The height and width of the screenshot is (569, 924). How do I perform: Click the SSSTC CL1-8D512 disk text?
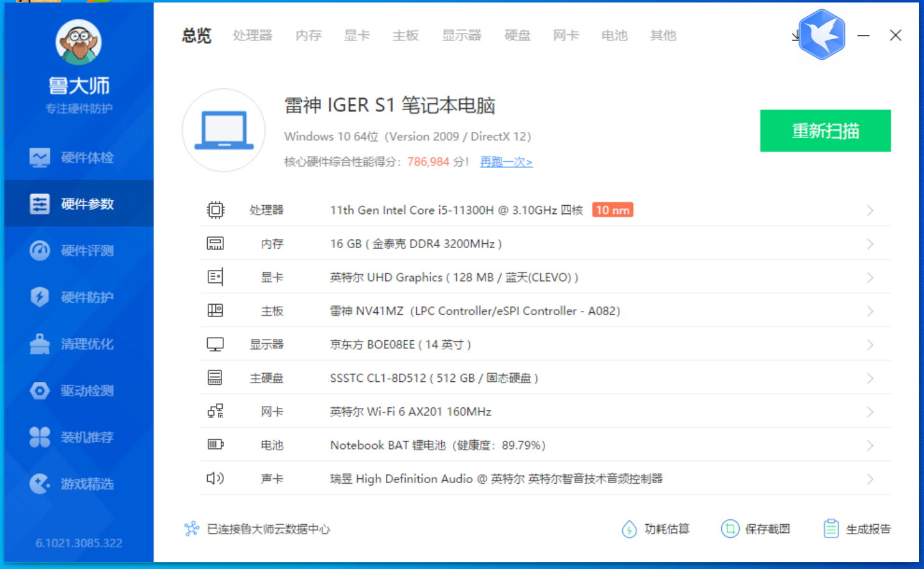point(434,378)
